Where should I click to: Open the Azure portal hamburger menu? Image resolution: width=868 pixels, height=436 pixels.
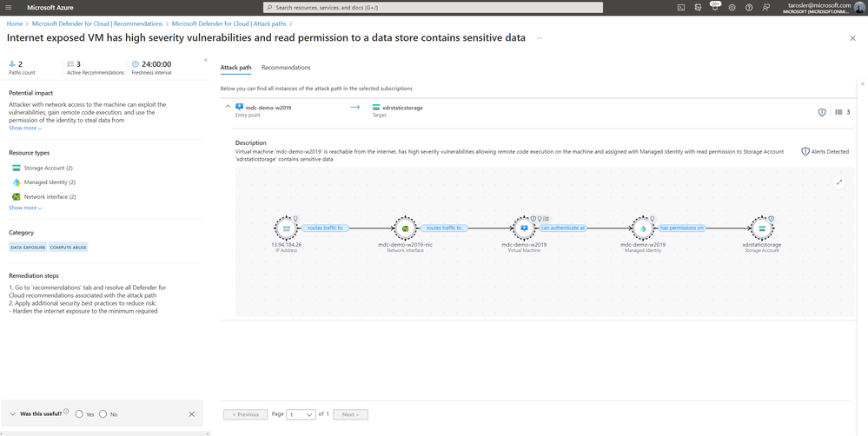[8, 8]
